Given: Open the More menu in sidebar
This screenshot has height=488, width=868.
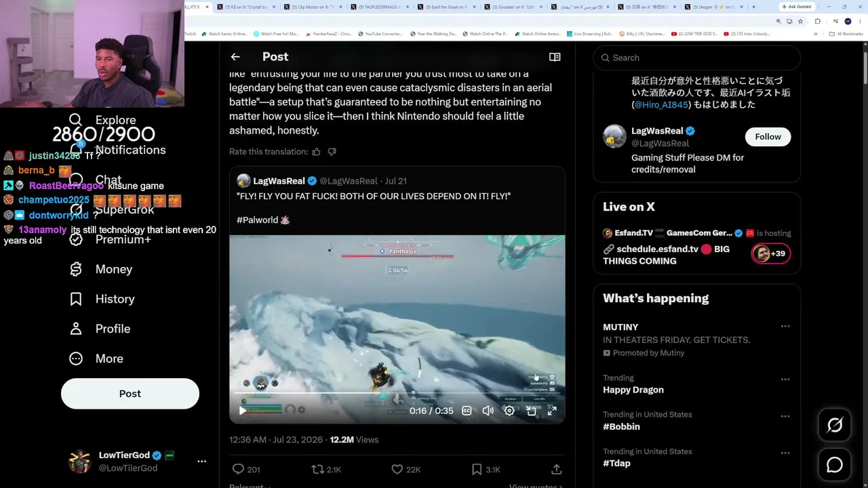Looking at the screenshot, I should pyautogui.click(x=97, y=359).
